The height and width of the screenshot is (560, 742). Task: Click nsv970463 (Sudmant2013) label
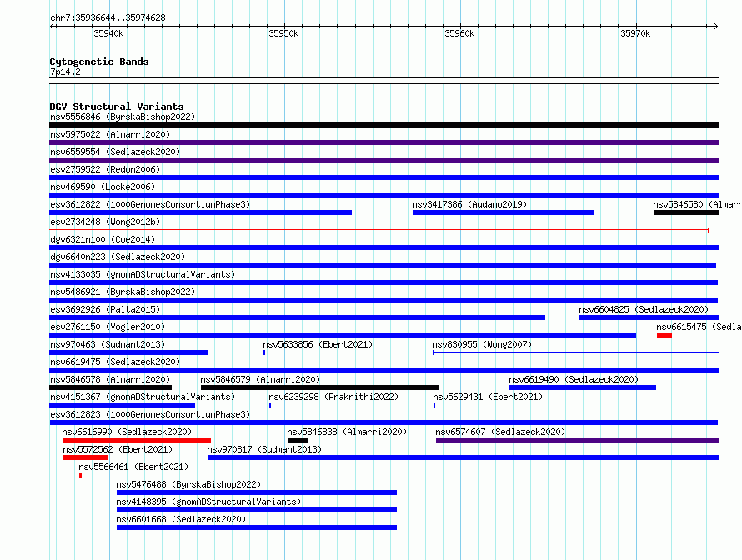pos(108,344)
